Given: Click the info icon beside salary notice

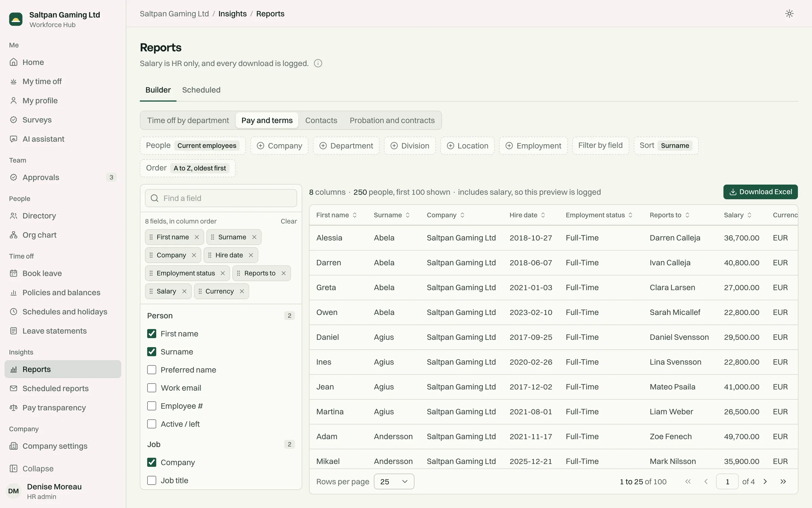Looking at the screenshot, I should tap(318, 63).
